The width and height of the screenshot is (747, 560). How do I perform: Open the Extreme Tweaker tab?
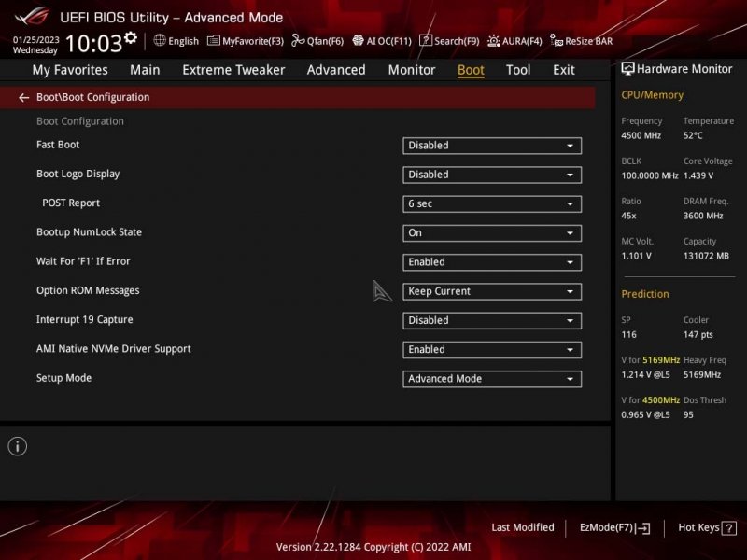[233, 70]
